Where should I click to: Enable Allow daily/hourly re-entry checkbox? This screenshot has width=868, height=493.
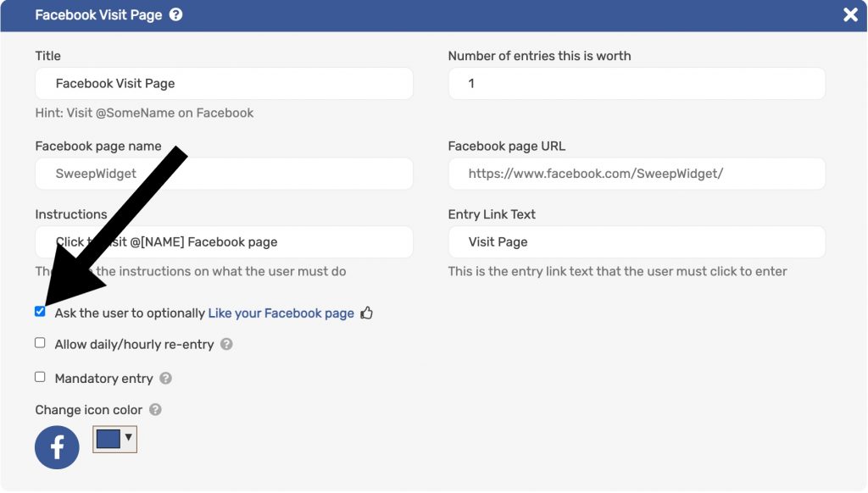(40, 343)
